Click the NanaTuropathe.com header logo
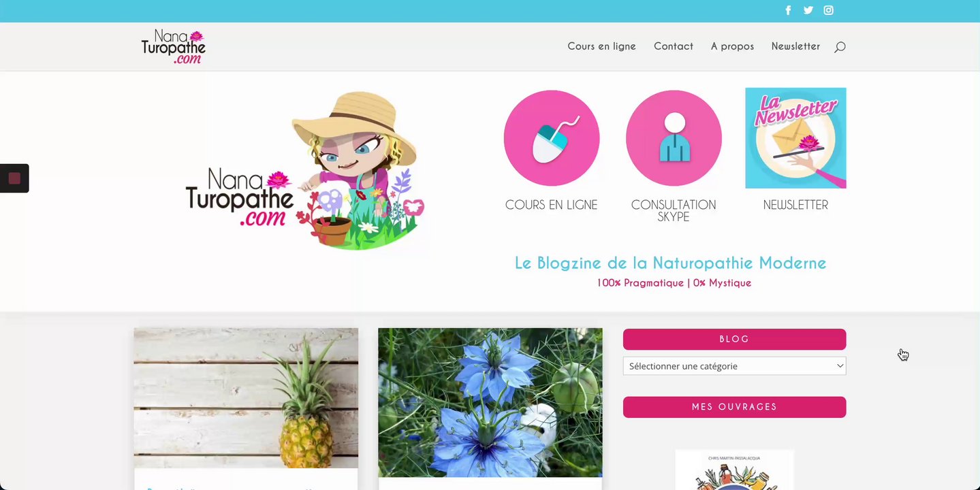This screenshot has width=980, height=490. (174, 47)
